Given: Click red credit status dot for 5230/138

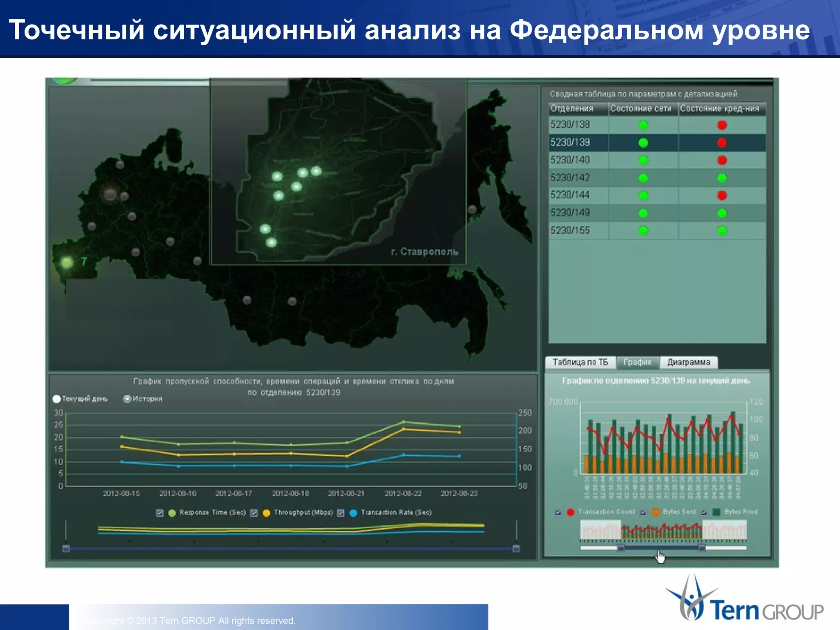Looking at the screenshot, I should tap(722, 125).
